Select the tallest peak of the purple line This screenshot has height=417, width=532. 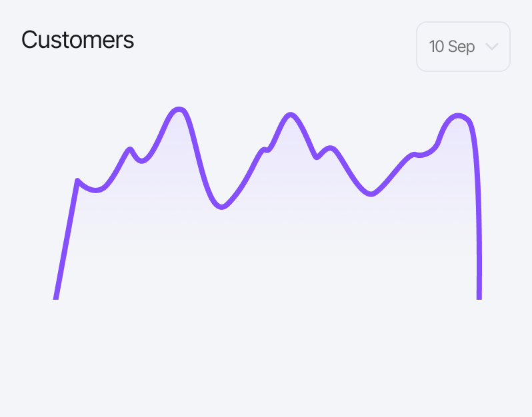point(179,109)
